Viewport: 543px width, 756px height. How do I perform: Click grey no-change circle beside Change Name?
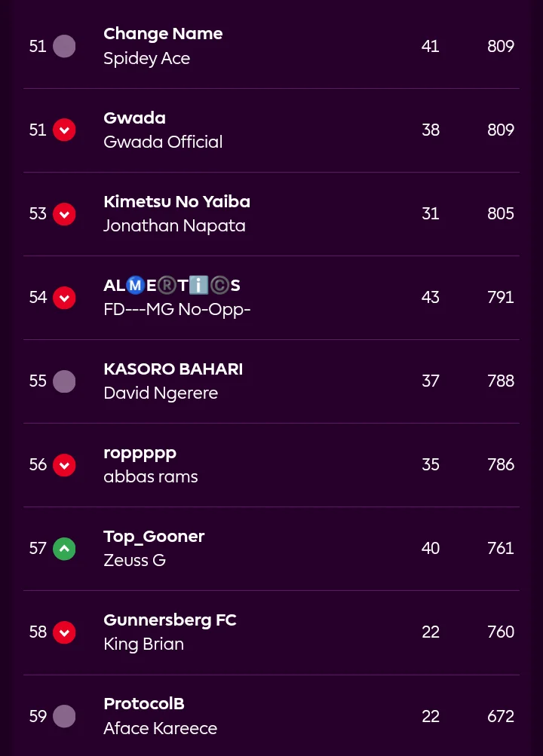(x=64, y=47)
